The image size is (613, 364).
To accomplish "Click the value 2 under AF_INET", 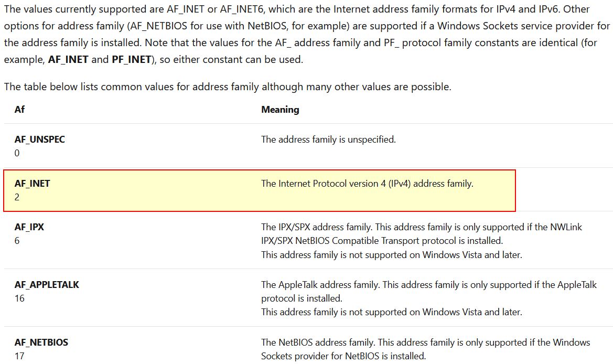I will 17,197.
